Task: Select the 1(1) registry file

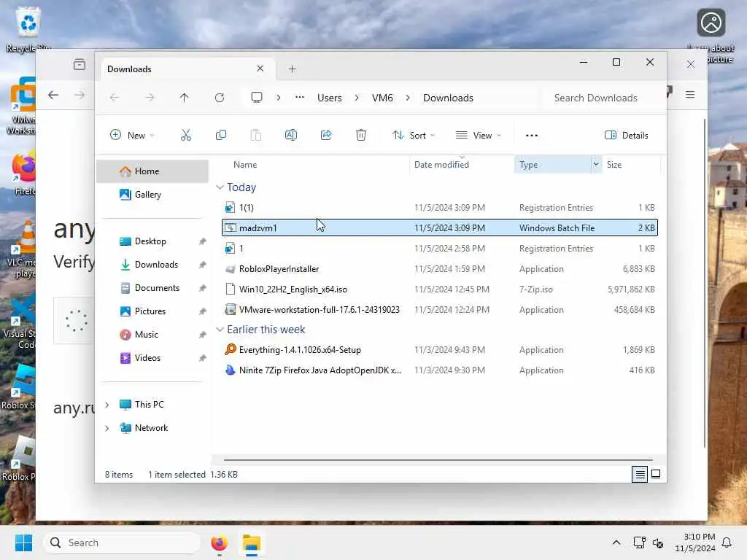Action: (440, 208)
